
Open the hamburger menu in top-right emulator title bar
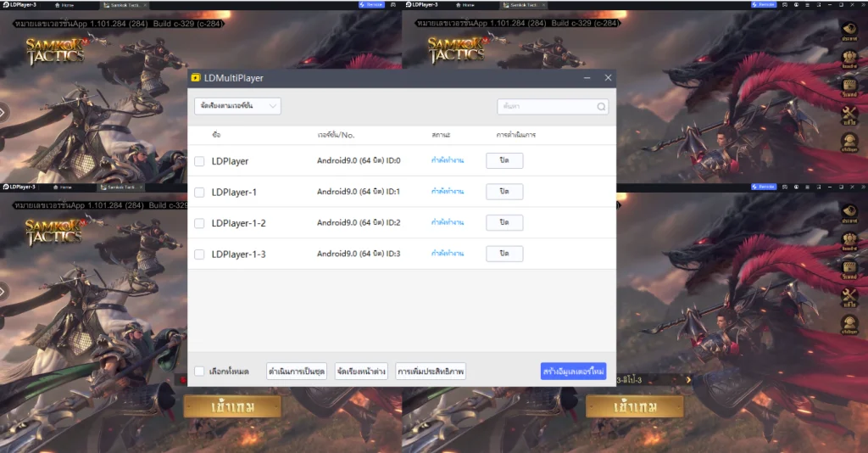[x=807, y=4]
